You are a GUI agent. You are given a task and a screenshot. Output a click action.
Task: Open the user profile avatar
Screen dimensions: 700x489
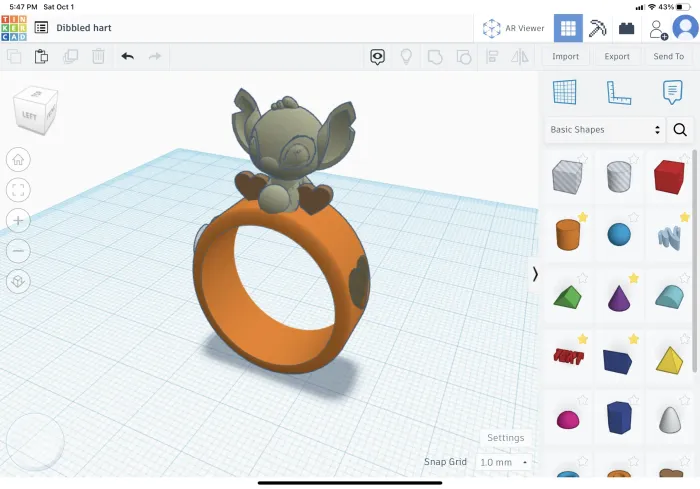(685, 28)
